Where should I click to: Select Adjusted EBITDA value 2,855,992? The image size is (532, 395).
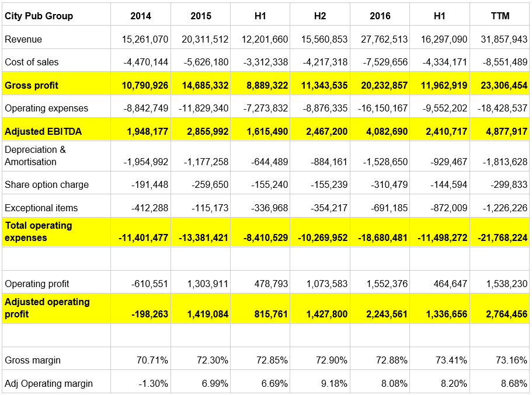(207, 131)
